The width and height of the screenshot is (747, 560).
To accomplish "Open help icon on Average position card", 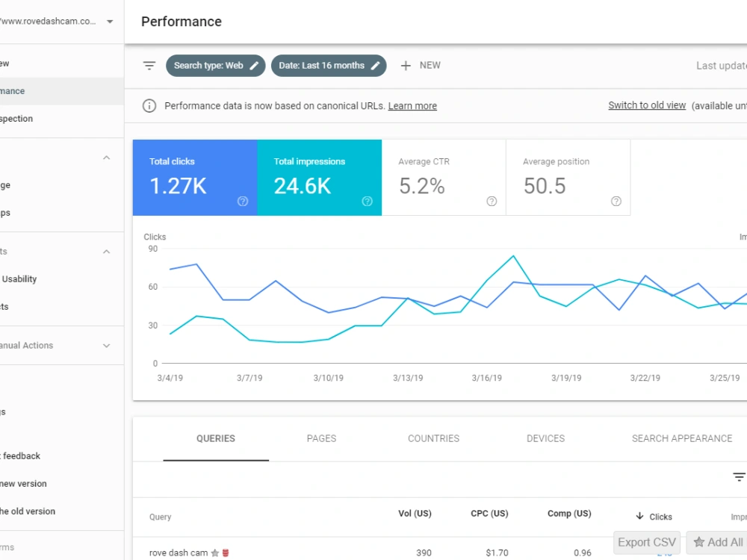I will [x=616, y=202].
